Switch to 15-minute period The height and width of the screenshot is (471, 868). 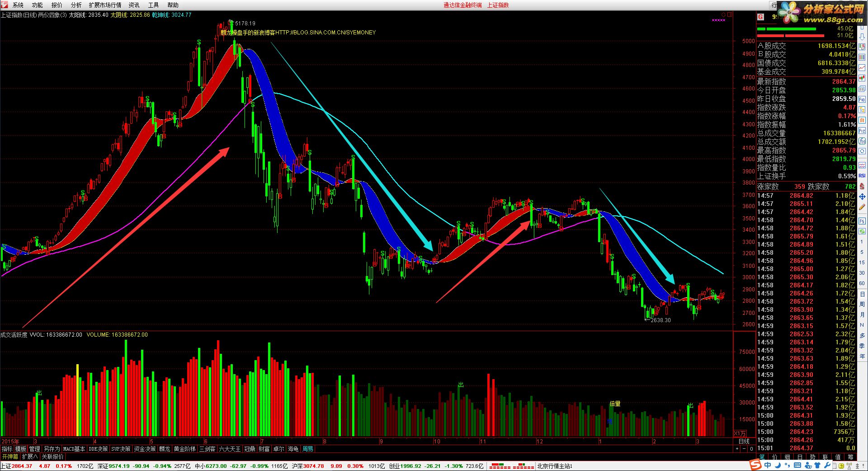pyautogui.click(x=862, y=262)
